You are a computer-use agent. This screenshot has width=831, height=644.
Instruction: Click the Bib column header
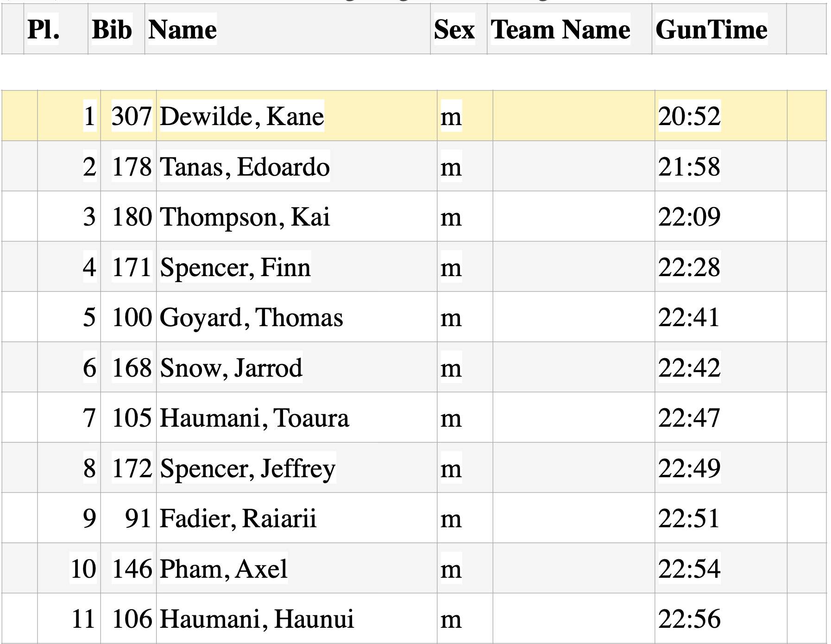pyautogui.click(x=112, y=30)
